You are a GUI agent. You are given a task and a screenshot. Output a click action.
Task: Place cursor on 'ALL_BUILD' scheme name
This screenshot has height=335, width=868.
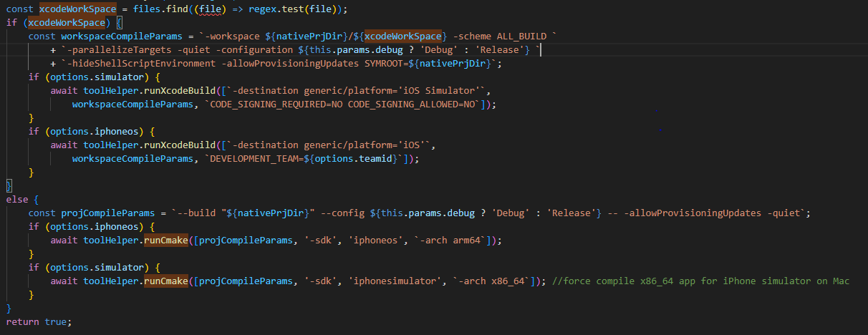point(521,36)
